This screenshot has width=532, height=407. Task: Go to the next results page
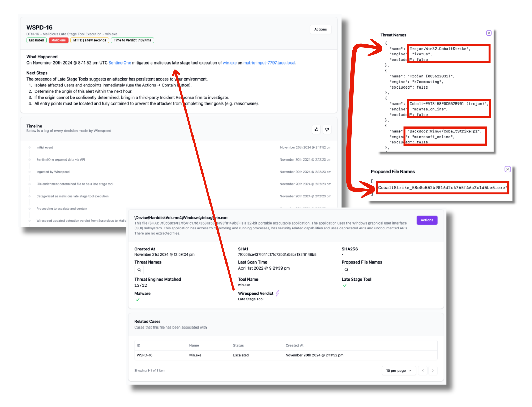[x=433, y=371]
